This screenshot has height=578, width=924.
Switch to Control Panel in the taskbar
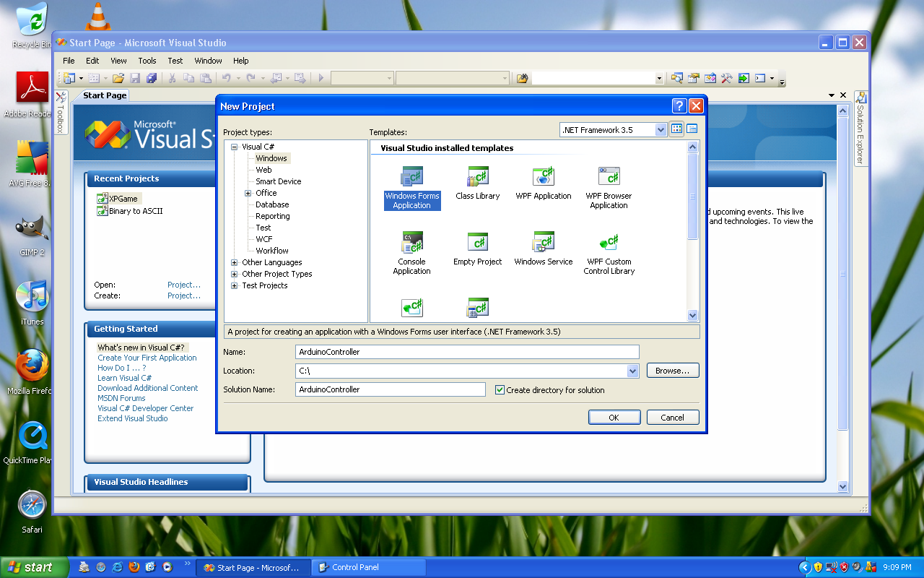[369, 567]
